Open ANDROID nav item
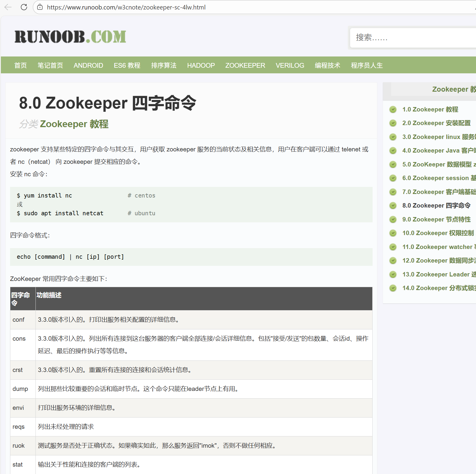This screenshot has height=474, width=476. coord(88,65)
